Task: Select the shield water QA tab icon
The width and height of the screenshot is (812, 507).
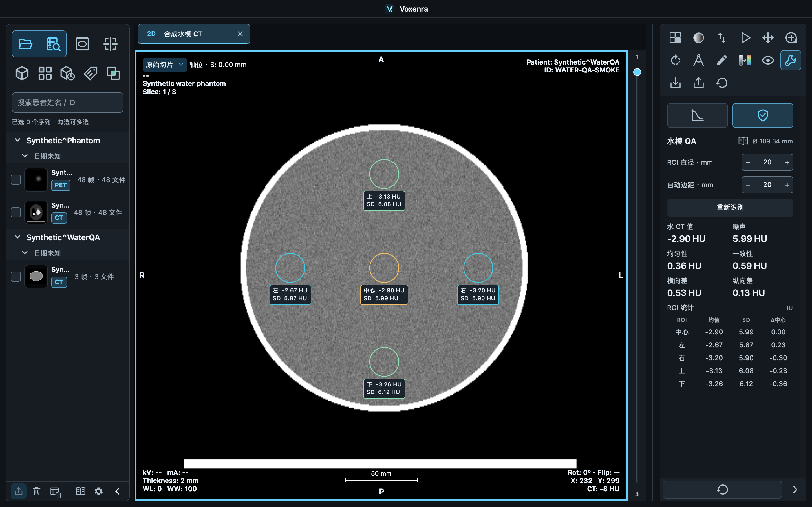Action: 763,115
